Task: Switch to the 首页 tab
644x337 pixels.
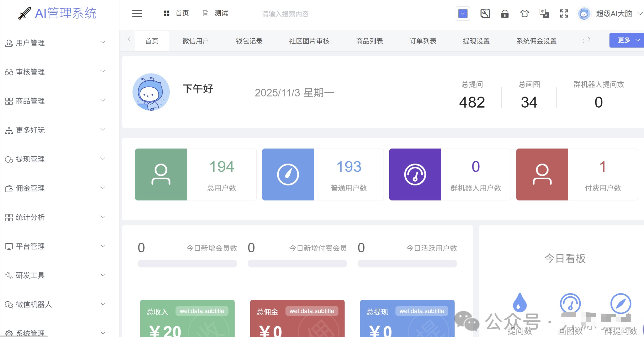Action: click(152, 41)
